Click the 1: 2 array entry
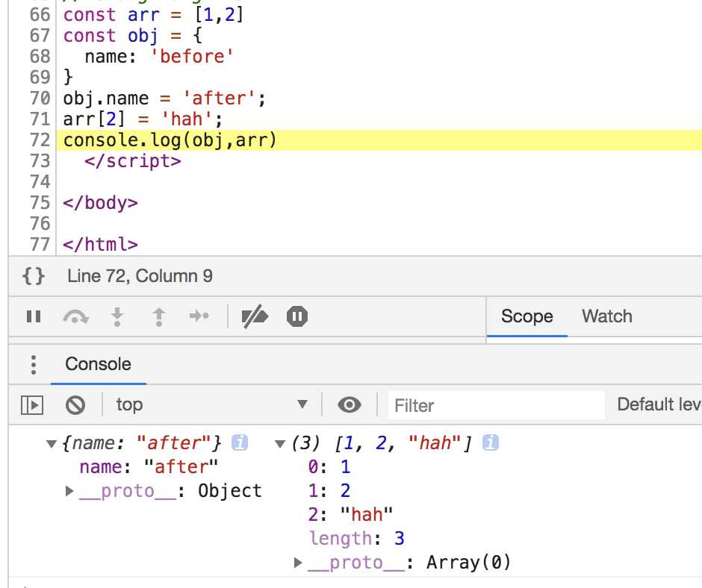The width and height of the screenshot is (702, 588). (x=329, y=491)
